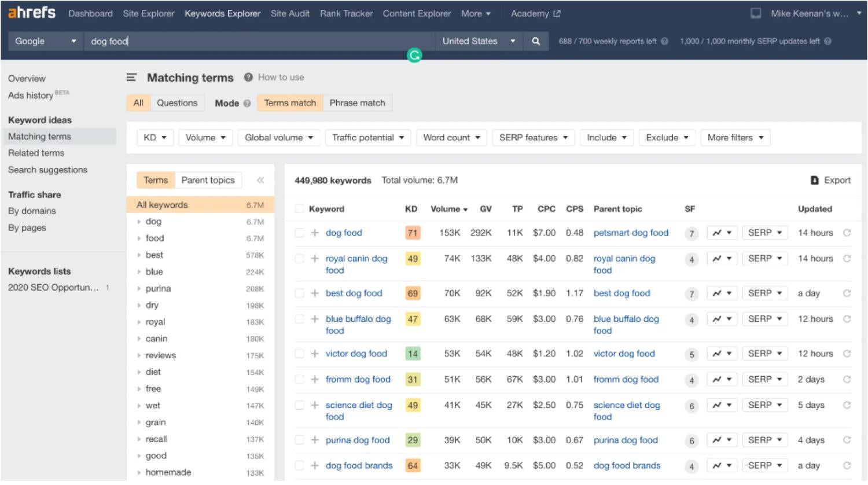Refresh the dog food keyword row
The height and width of the screenshot is (485, 868).
coord(847,233)
